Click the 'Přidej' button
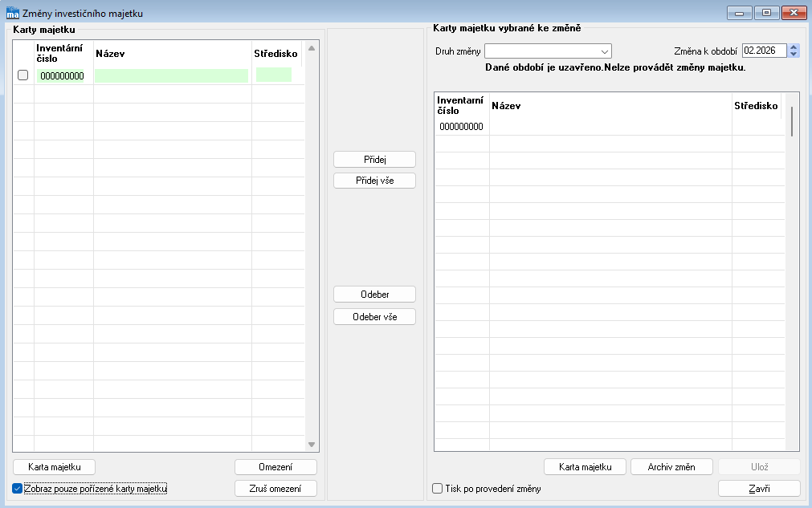Image resolution: width=812 pixels, height=508 pixels. 374,160
